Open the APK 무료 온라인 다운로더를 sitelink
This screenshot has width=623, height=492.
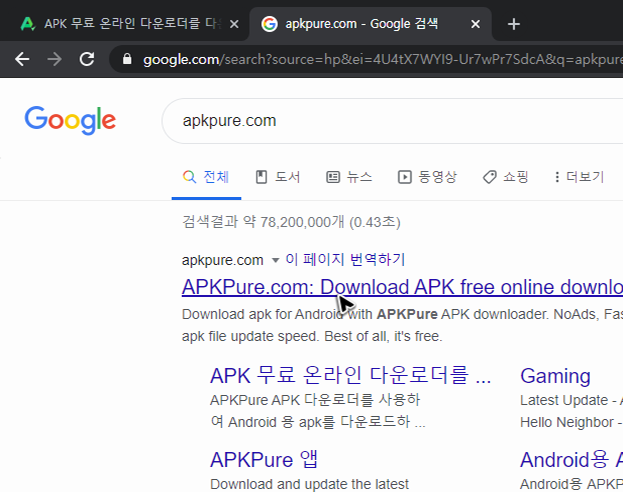pyautogui.click(x=350, y=375)
